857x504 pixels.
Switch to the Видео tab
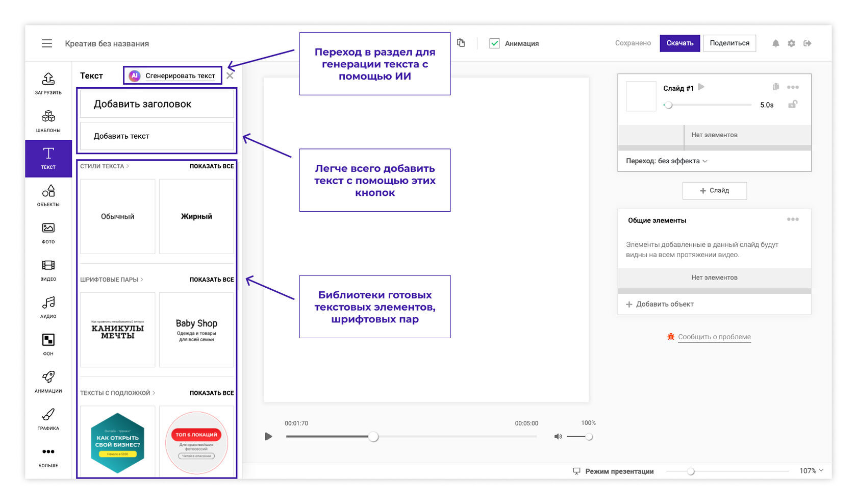coord(48,270)
